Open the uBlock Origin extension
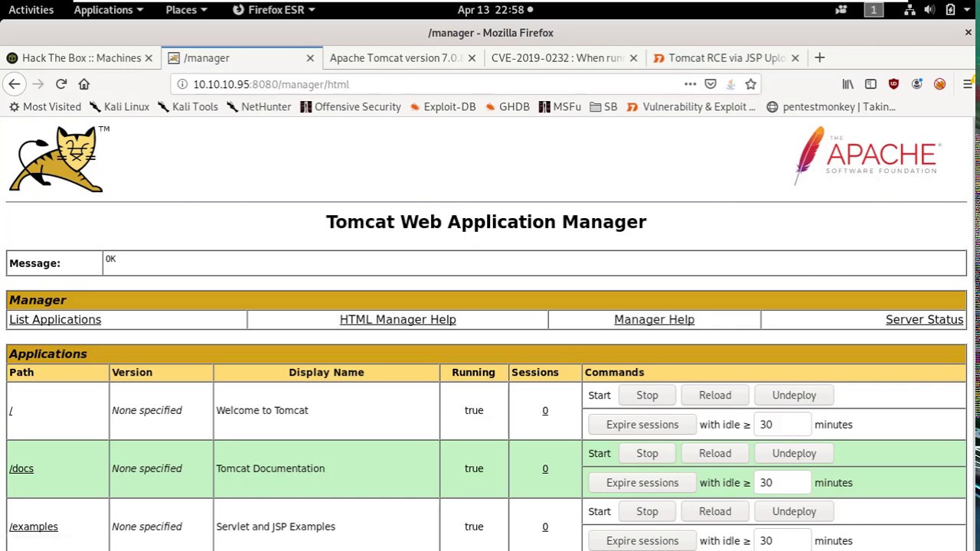 click(893, 84)
